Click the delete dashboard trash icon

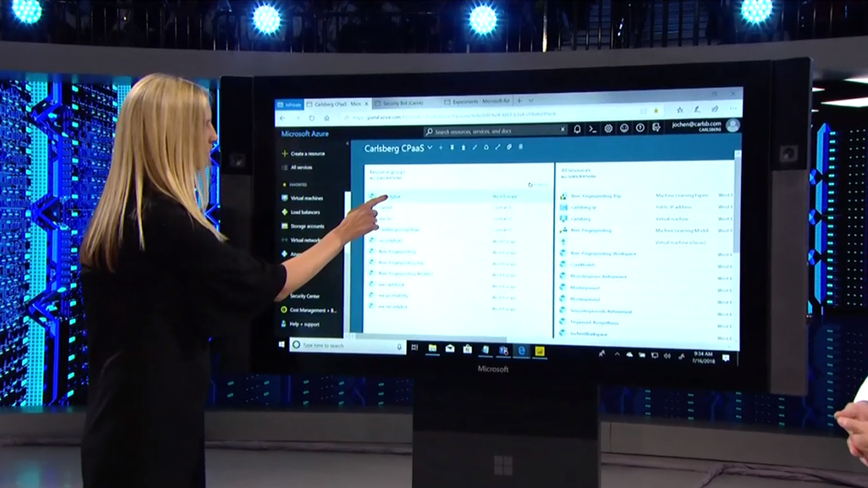tap(520, 147)
